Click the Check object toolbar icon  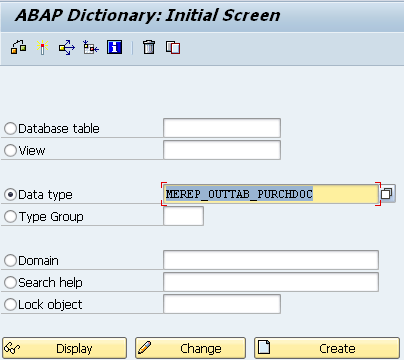click(x=18, y=47)
